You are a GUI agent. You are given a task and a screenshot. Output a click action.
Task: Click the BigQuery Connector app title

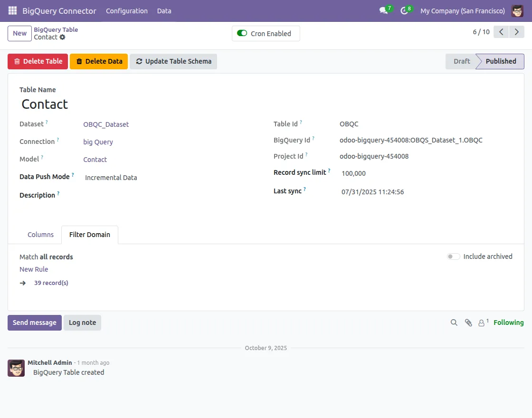pyautogui.click(x=59, y=11)
